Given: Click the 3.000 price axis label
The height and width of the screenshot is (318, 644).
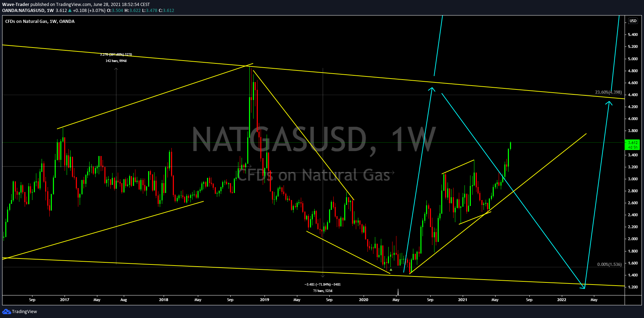Looking at the screenshot, I should (x=633, y=179).
